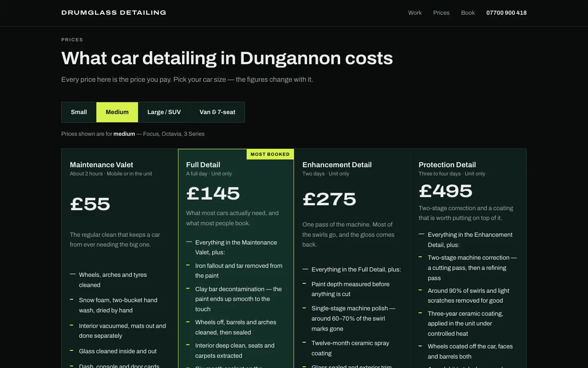Switch pricing to Large / SUV
Image resolution: width=588 pixels, height=368 pixels.
[164, 112]
